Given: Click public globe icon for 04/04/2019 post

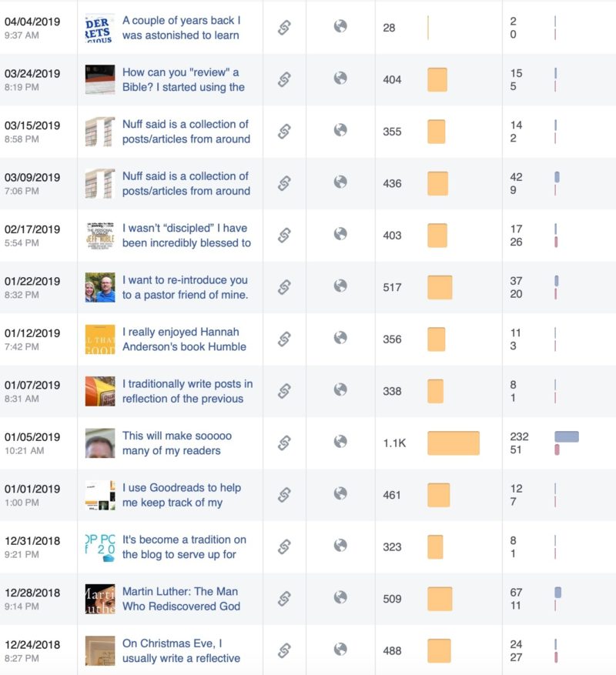Looking at the screenshot, I should [x=340, y=27].
